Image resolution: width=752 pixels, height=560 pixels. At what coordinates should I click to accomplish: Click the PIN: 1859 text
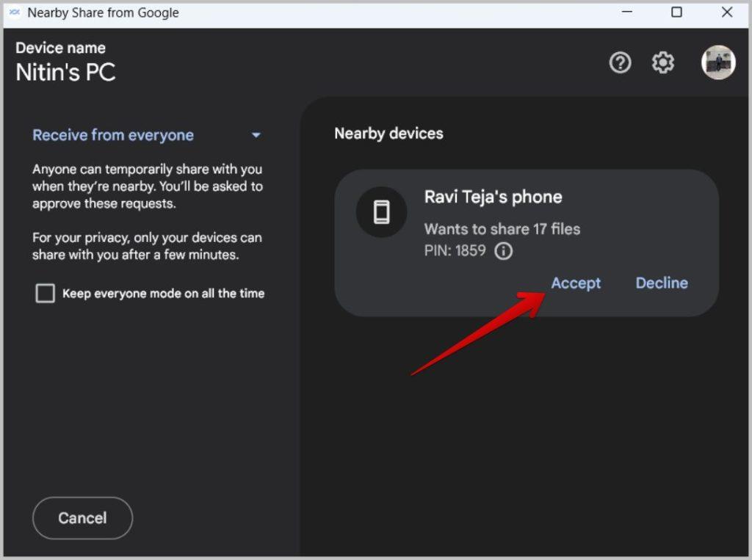click(455, 250)
